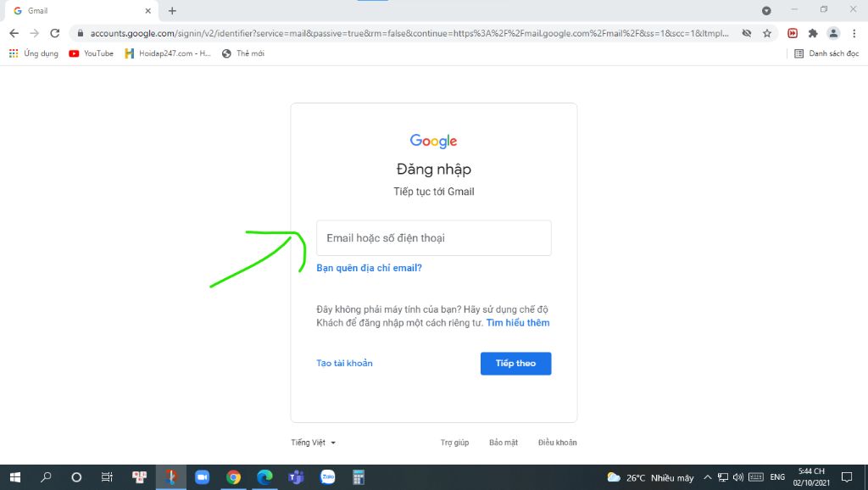The image size is (868, 490).
Task: Switch the ENG input language
Action: click(777, 477)
